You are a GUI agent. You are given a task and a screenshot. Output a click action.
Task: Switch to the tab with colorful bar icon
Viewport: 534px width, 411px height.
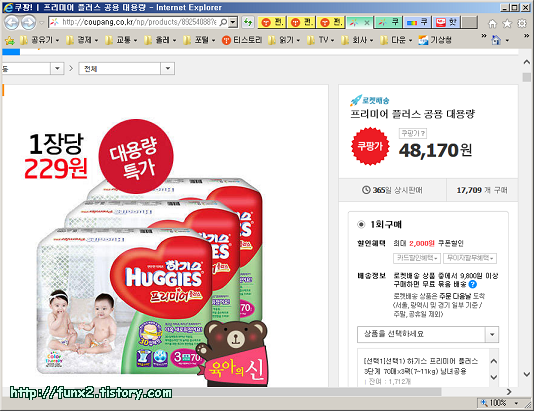[x=418, y=22]
